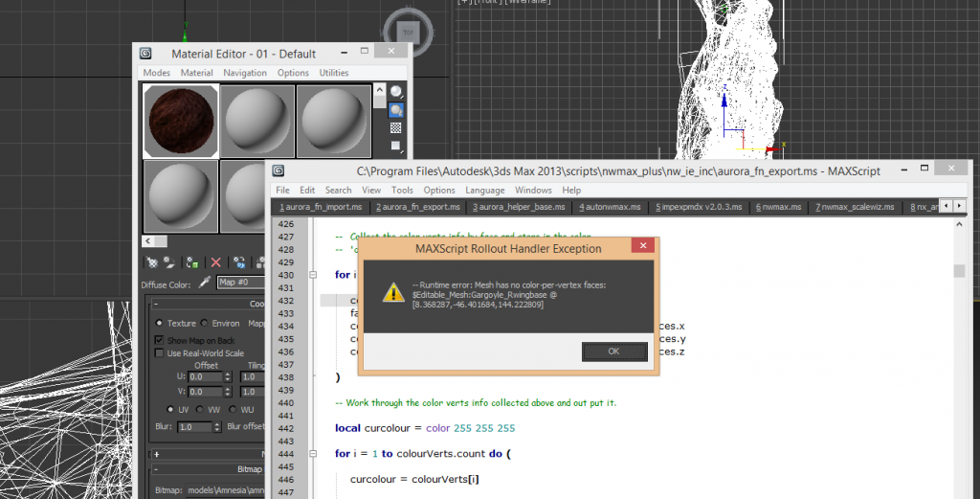The height and width of the screenshot is (499, 980).
Task: Switch to impexpmdx v2.0.3.ms tab
Action: pyautogui.click(x=699, y=206)
